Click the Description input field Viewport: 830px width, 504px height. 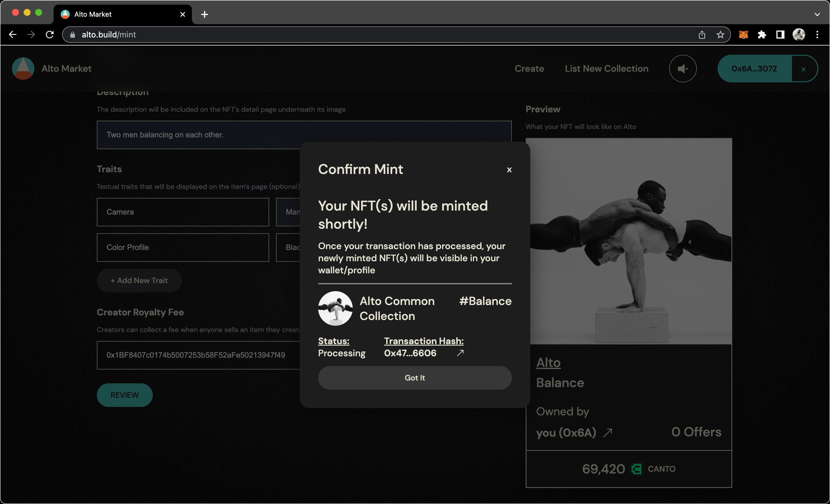[x=304, y=135]
